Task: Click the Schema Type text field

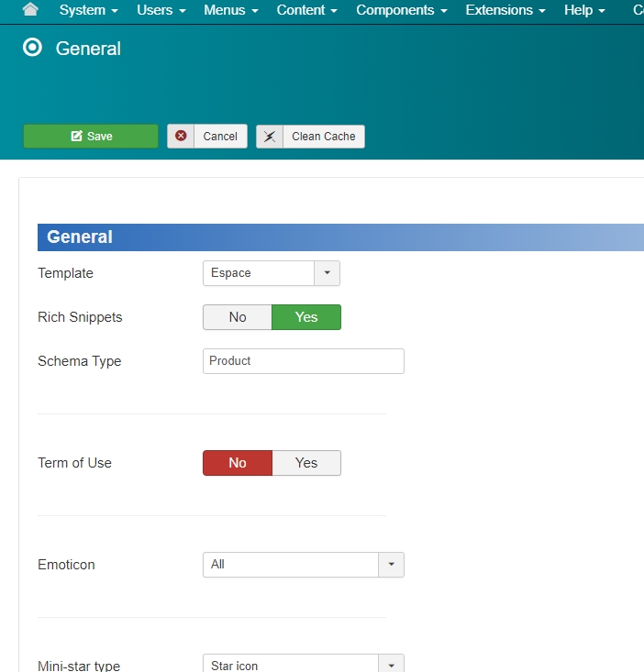Action: (303, 361)
